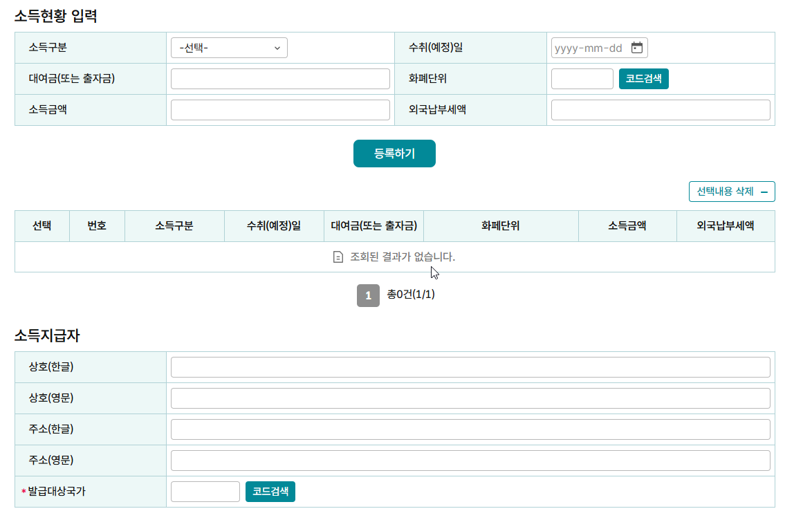Image resolution: width=812 pixels, height=520 pixels.
Task: Click the 화폐단위 table column header
Action: point(501,225)
